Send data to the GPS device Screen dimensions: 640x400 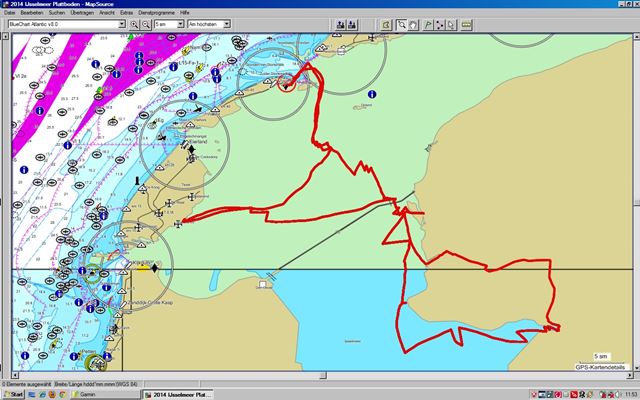340,25
